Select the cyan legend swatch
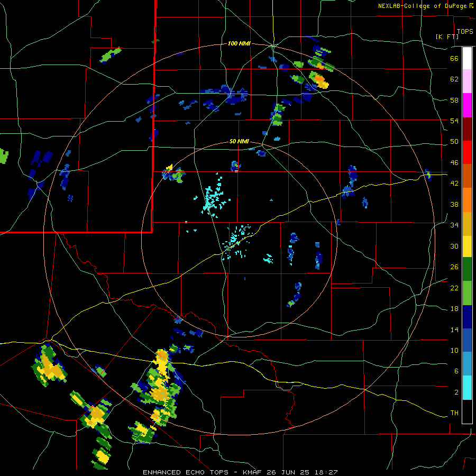The width and height of the screenshot is (476, 476). pyautogui.click(x=467, y=388)
